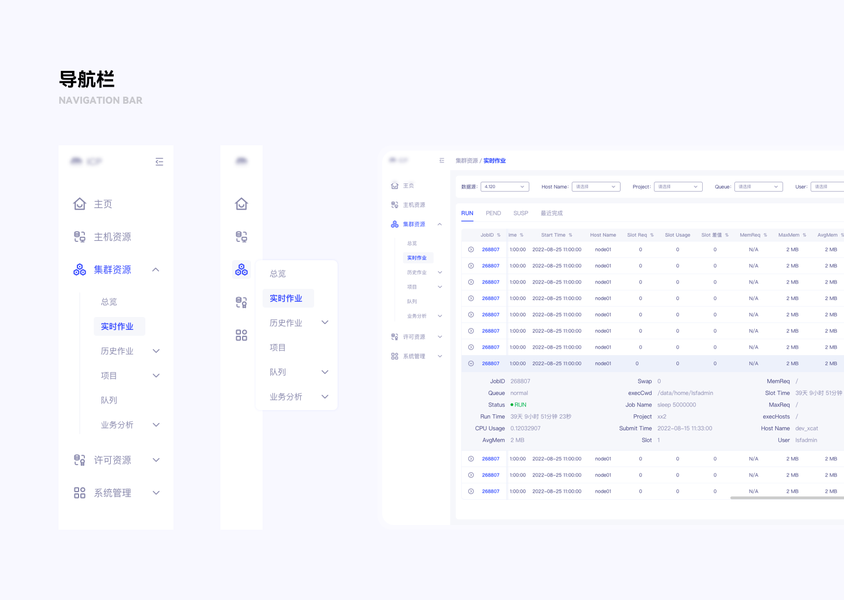
Task: Sort the table by JobID via its sort icon
Action: tap(499, 235)
